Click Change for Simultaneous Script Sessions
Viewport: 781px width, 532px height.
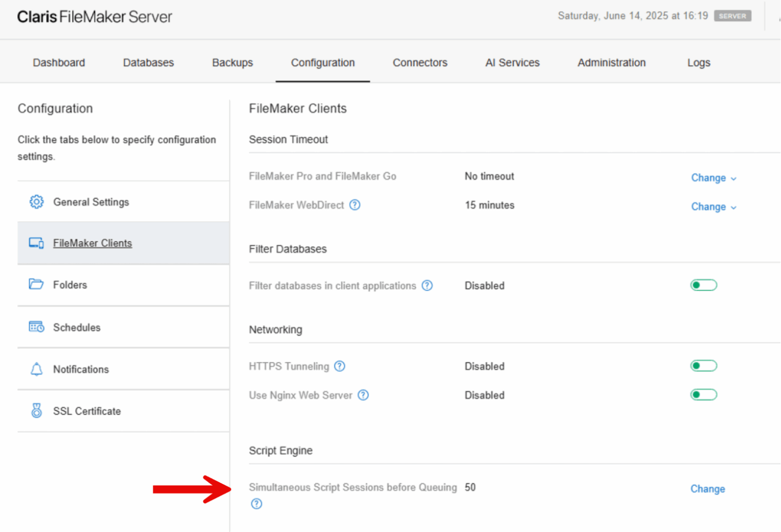[x=707, y=489]
